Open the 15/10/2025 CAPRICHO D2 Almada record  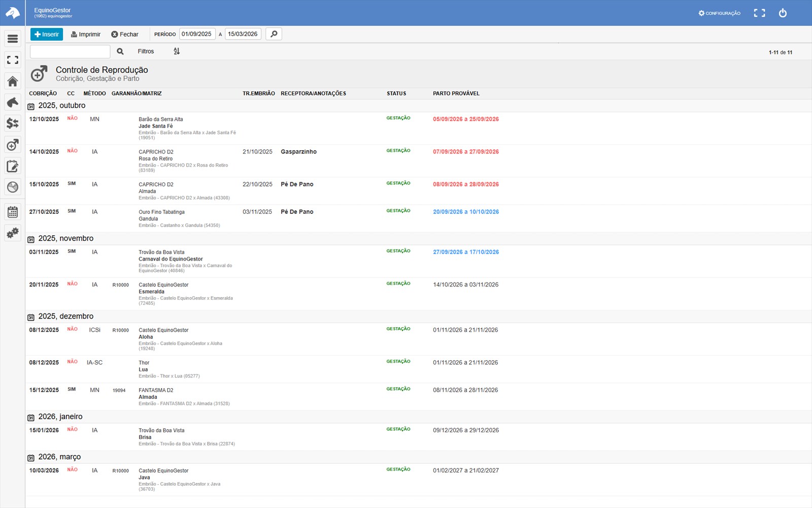[x=418, y=191]
